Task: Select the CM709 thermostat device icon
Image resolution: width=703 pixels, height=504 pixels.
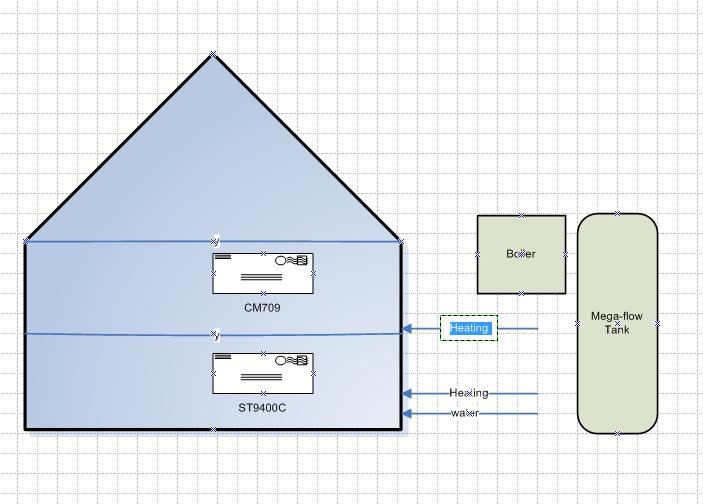Action: (263, 273)
